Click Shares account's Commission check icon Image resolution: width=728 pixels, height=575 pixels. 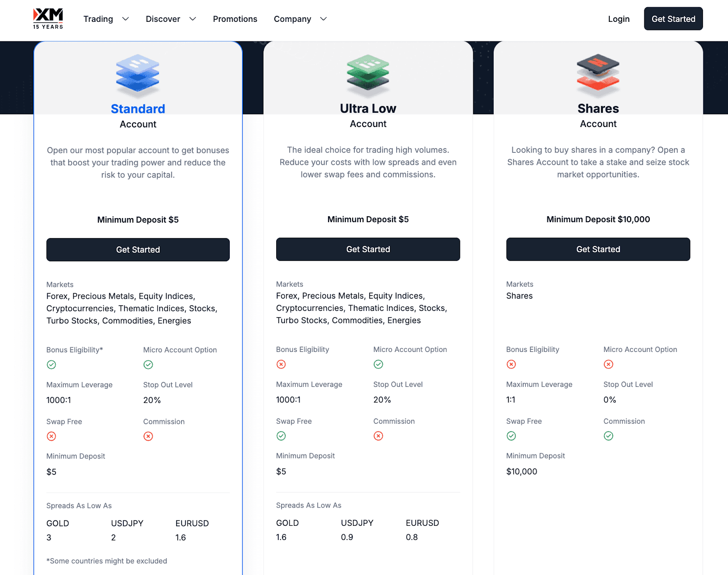click(x=609, y=436)
